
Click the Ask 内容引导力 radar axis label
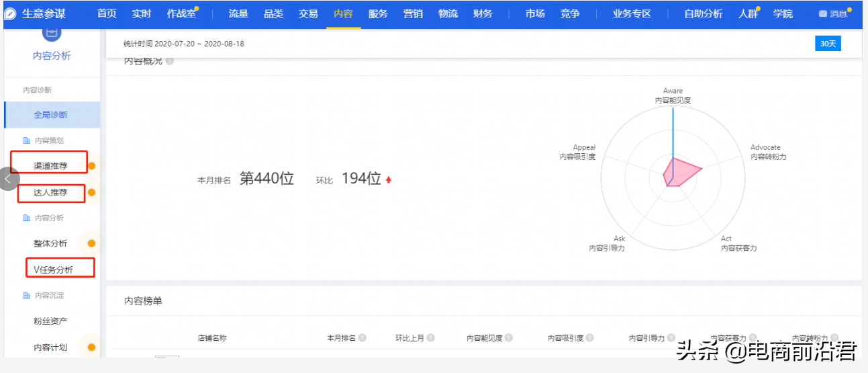tap(607, 243)
